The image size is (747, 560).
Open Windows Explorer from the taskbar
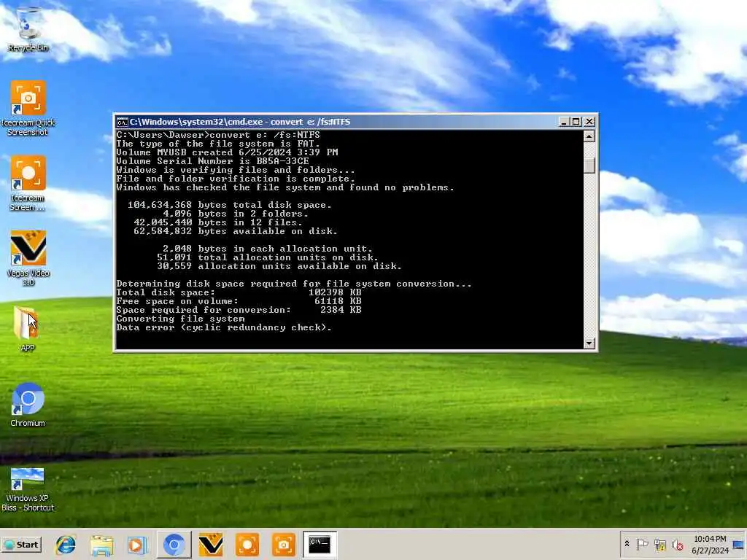[x=101, y=544]
